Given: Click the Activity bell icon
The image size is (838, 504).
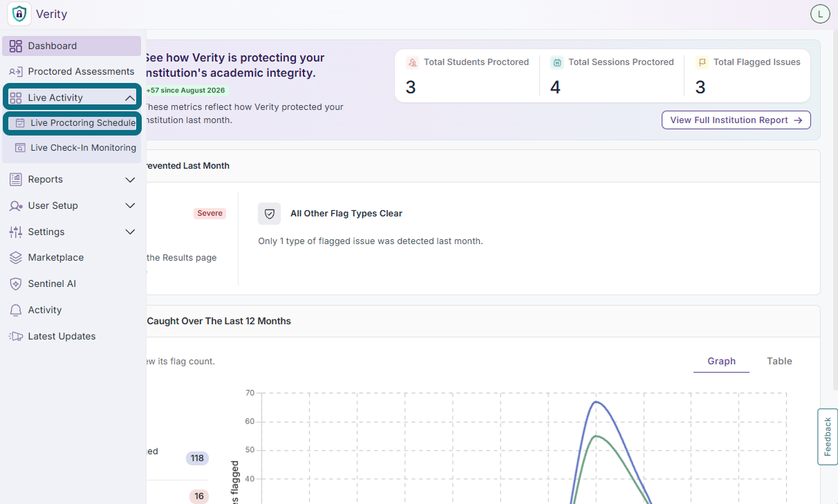Looking at the screenshot, I should click(x=16, y=310).
